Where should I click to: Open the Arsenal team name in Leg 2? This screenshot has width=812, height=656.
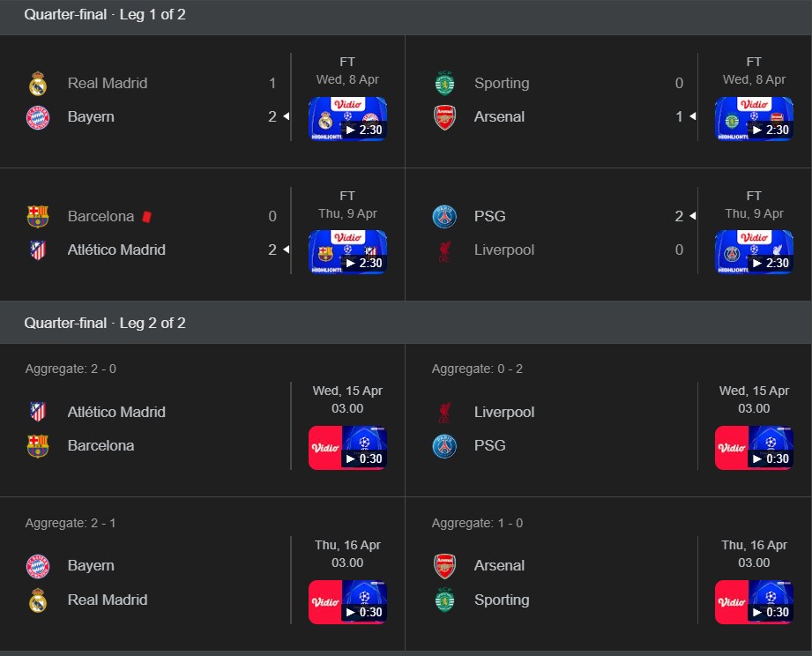(499, 566)
